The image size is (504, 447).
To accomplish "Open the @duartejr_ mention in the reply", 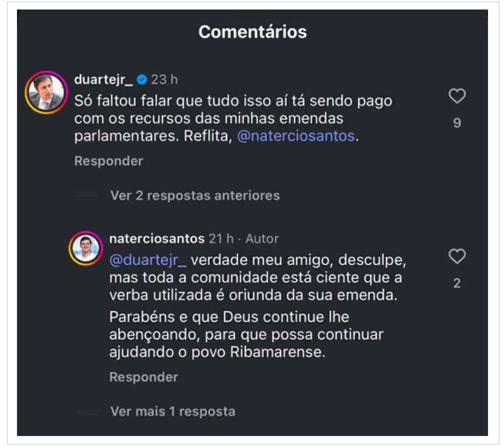I will pos(148,261).
